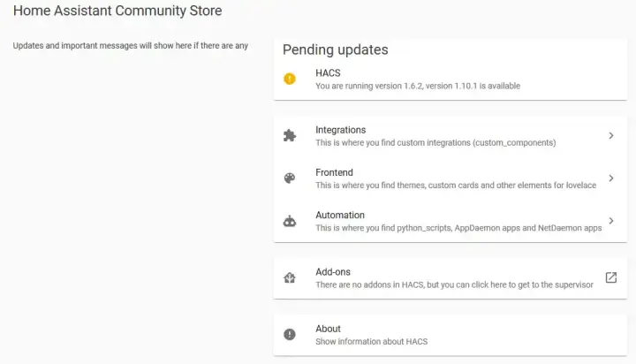Click the 'Home Assistant Community Store' title

(x=117, y=11)
